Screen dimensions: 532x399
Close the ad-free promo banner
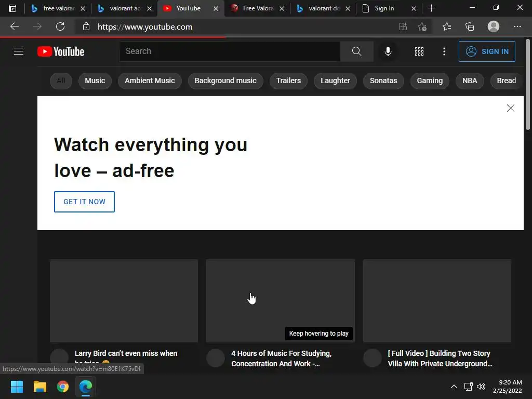click(x=510, y=108)
